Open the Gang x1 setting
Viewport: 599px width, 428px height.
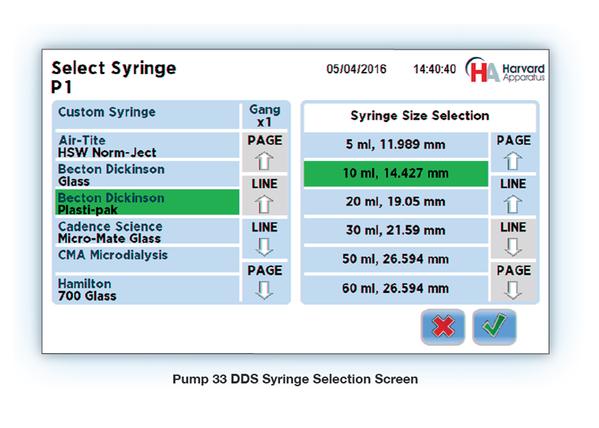tap(265, 116)
